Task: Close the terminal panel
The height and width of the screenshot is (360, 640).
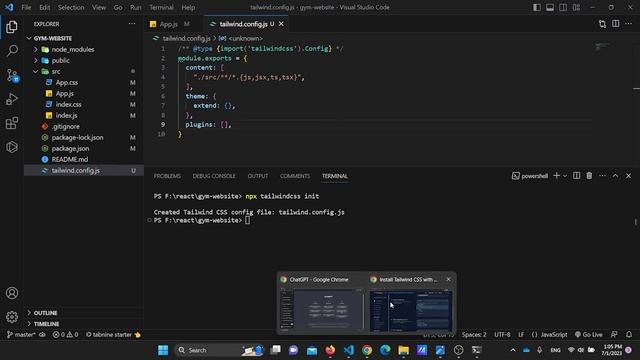Action: (x=628, y=176)
